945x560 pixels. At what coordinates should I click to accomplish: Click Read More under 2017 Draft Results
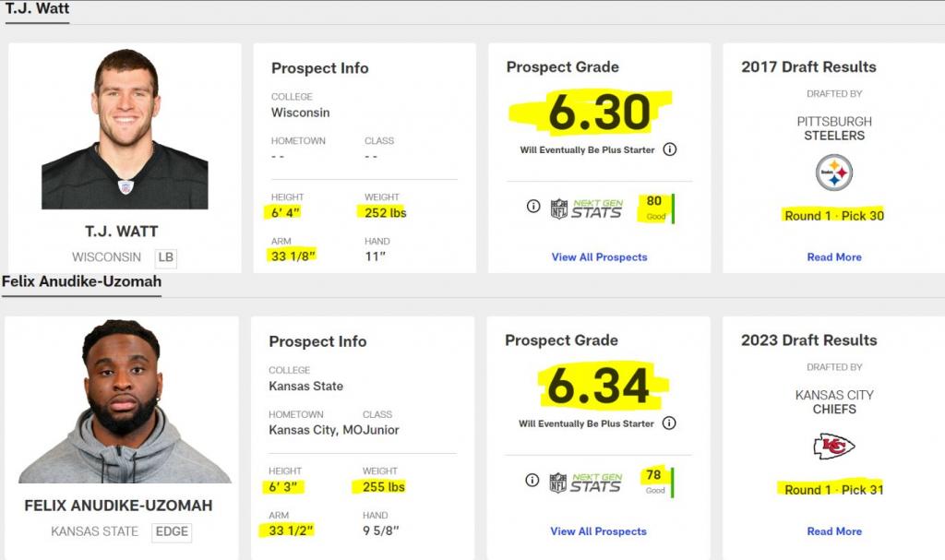coord(834,256)
